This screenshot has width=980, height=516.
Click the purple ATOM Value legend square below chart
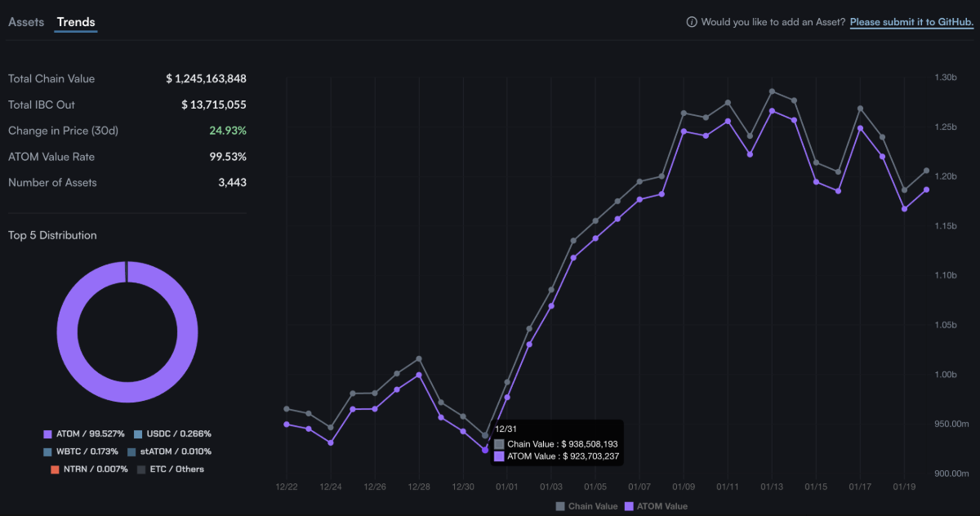(629, 506)
